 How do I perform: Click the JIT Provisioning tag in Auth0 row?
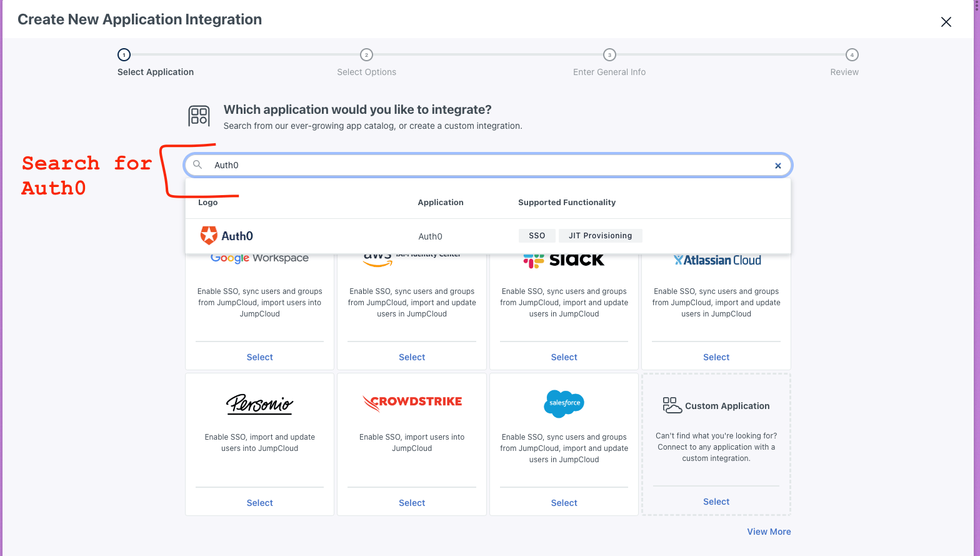[600, 236]
